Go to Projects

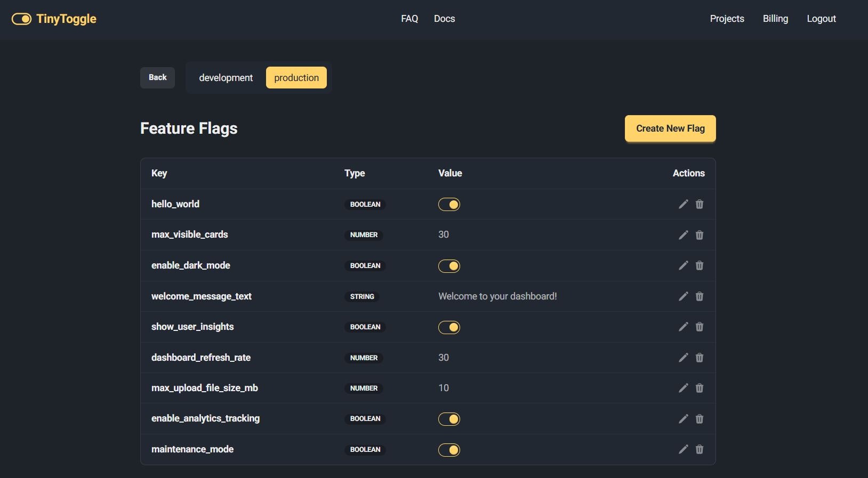click(727, 19)
